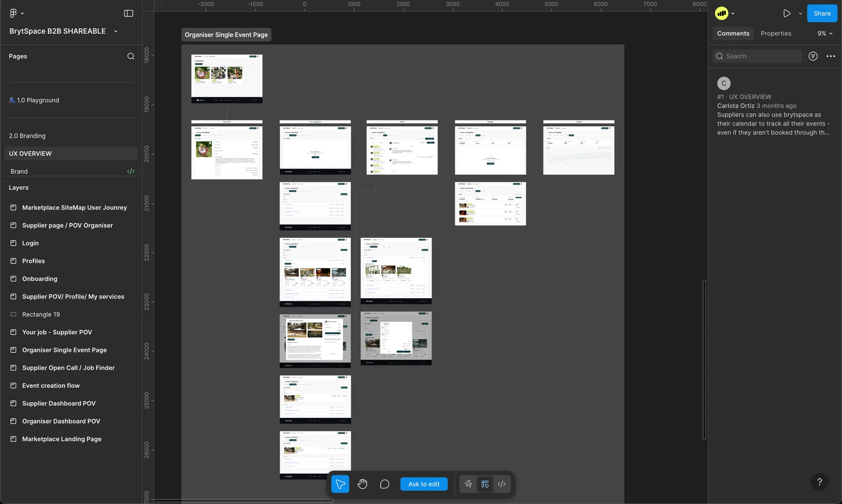Open the 9% zoom level dropdown
The width and height of the screenshot is (842, 504).
click(825, 33)
